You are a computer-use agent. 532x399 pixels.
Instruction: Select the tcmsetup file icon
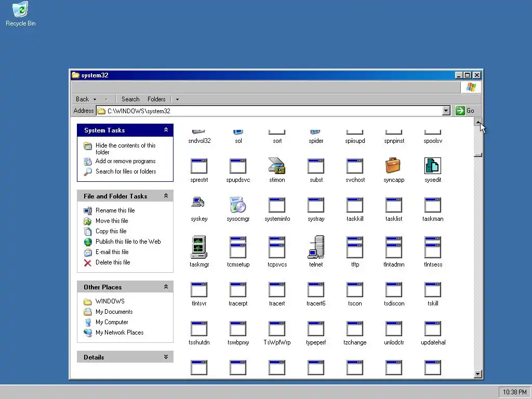[x=238, y=247]
